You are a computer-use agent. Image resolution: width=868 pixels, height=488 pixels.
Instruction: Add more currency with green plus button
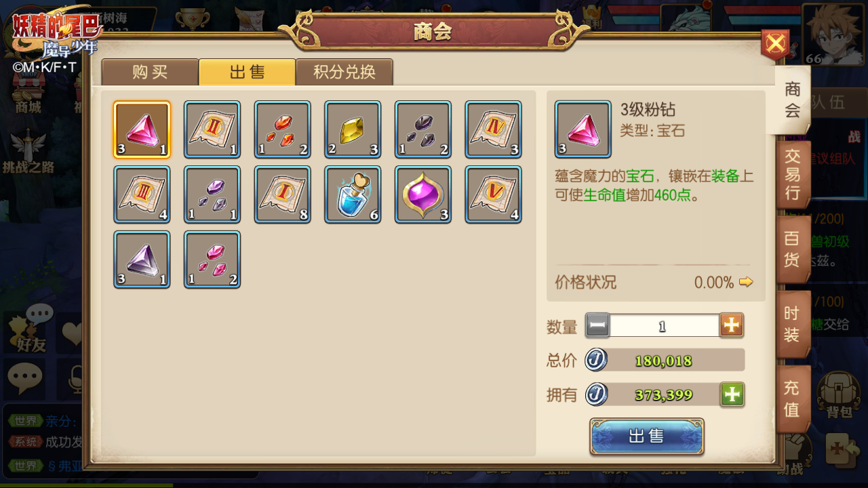732,394
